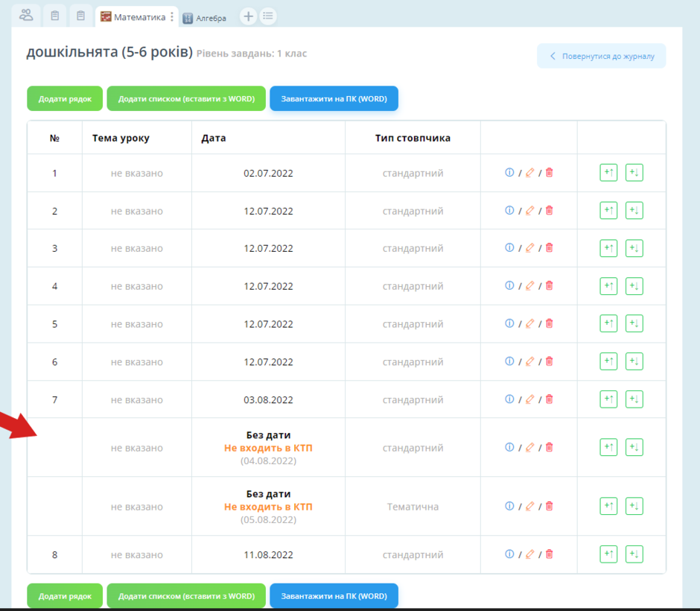Edit row 5 with pencil icon
This screenshot has height=611, width=700.
pos(530,323)
